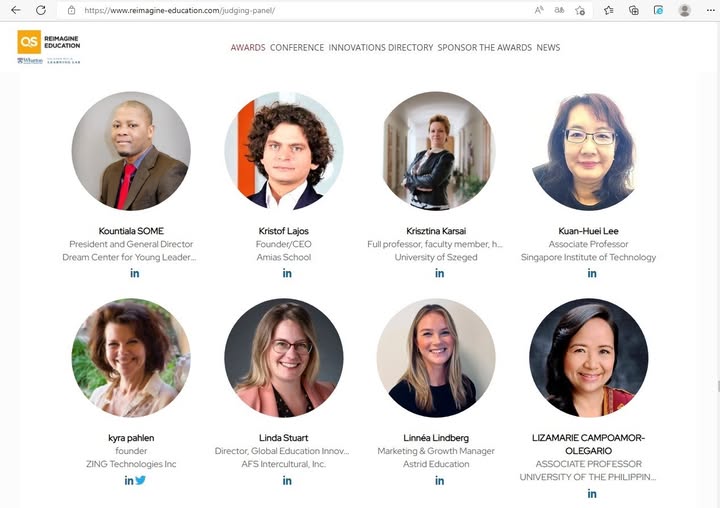Open the Innovations Directory menu item

tap(381, 47)
